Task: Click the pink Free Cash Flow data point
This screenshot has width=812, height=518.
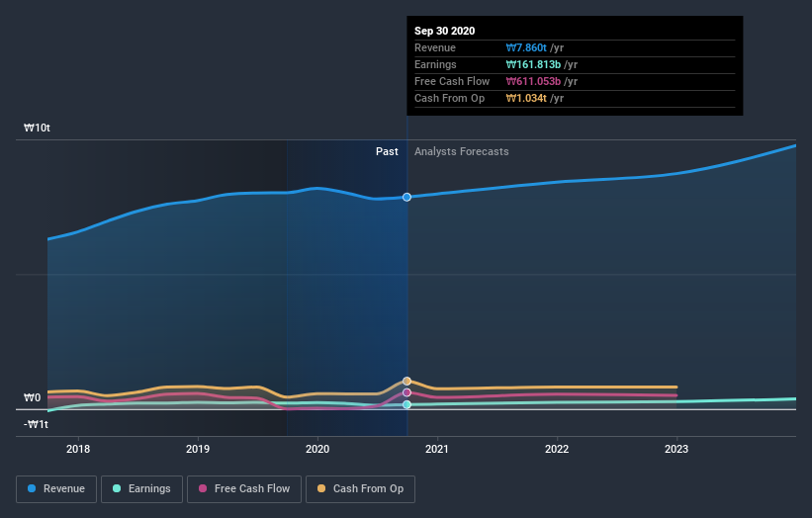Action: point(407,392)
